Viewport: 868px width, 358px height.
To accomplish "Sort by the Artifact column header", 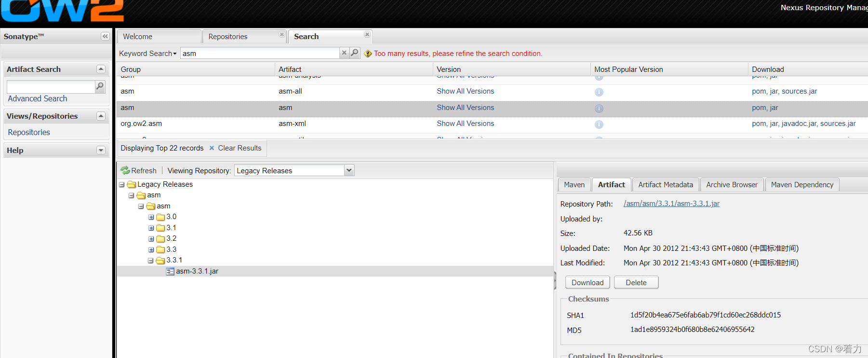I will tap(353, 69).
